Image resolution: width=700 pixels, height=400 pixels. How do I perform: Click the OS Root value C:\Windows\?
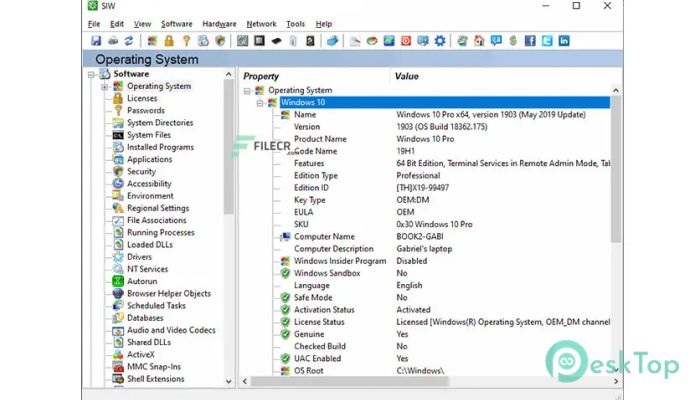click(x=420, y=371)
